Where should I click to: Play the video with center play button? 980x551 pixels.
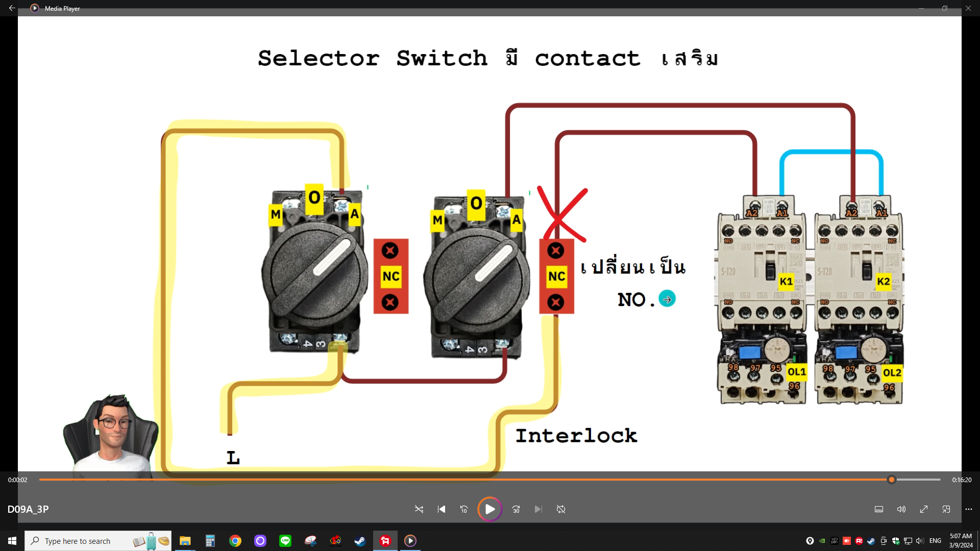click(489, 509)
